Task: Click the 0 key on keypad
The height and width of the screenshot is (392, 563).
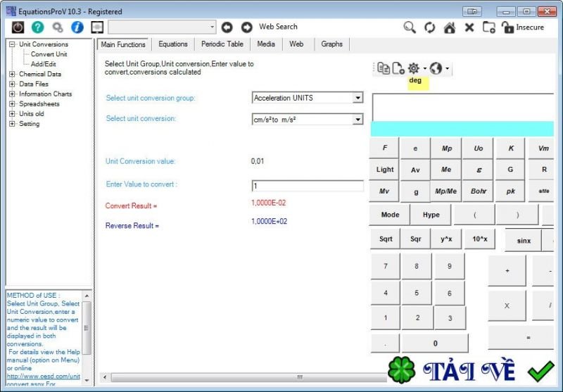Action: point(435,343)
